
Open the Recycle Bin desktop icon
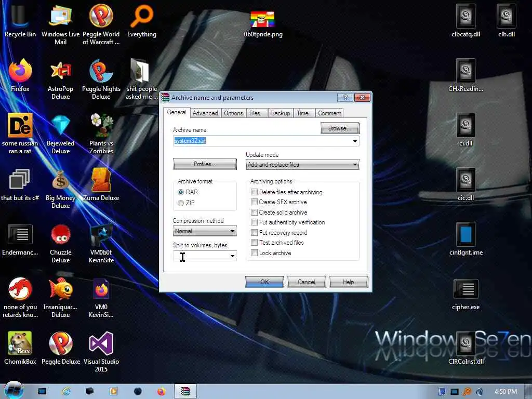[x=20, y=20]
